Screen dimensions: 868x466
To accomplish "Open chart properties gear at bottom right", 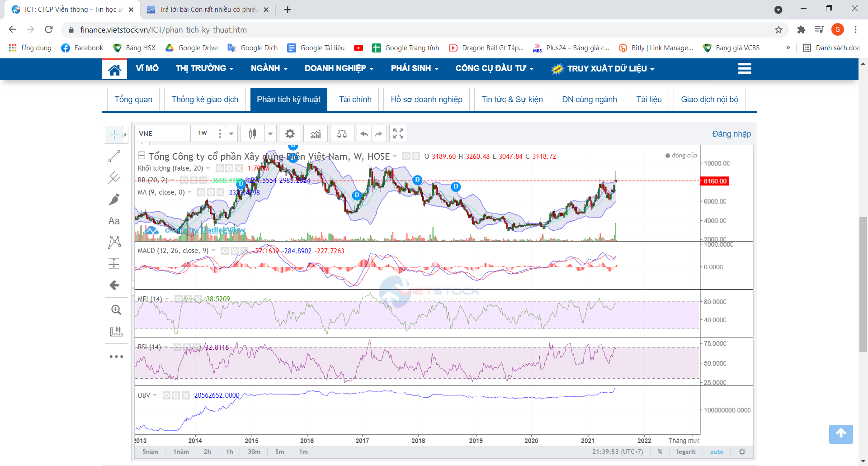I will point(742,452).
